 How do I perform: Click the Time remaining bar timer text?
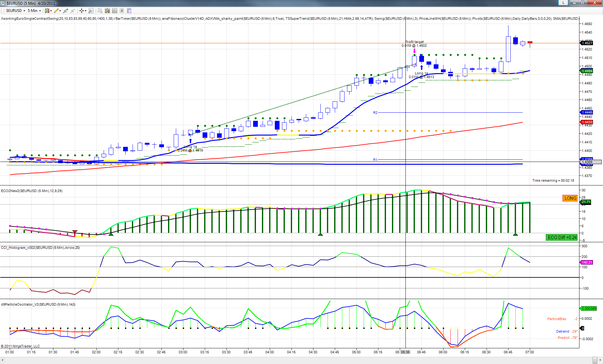[553, 180]
